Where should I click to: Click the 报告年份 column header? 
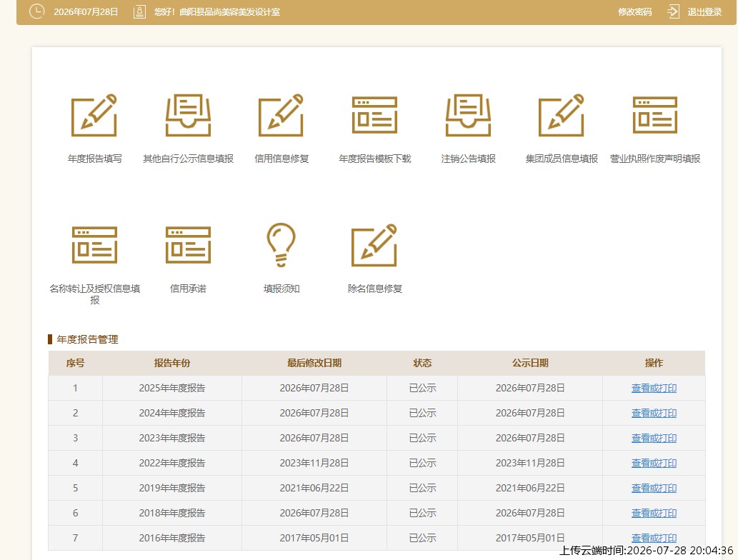[172, 363]
